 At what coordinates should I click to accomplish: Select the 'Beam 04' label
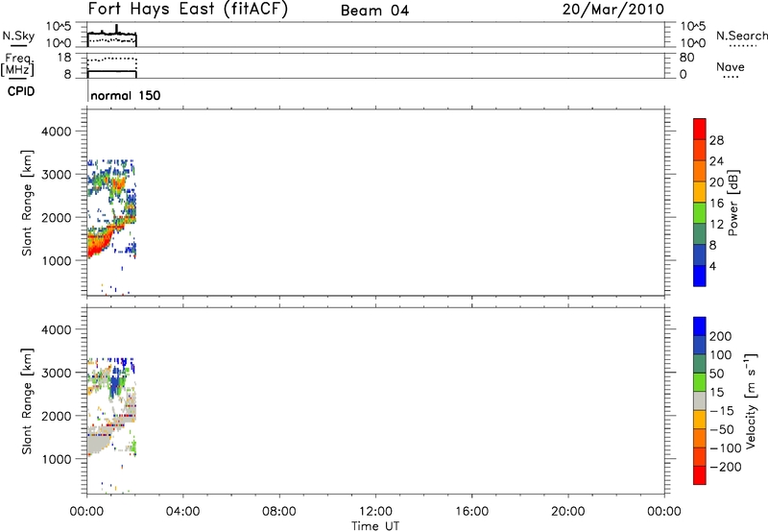pyautogui.click(x=374, y=11)
